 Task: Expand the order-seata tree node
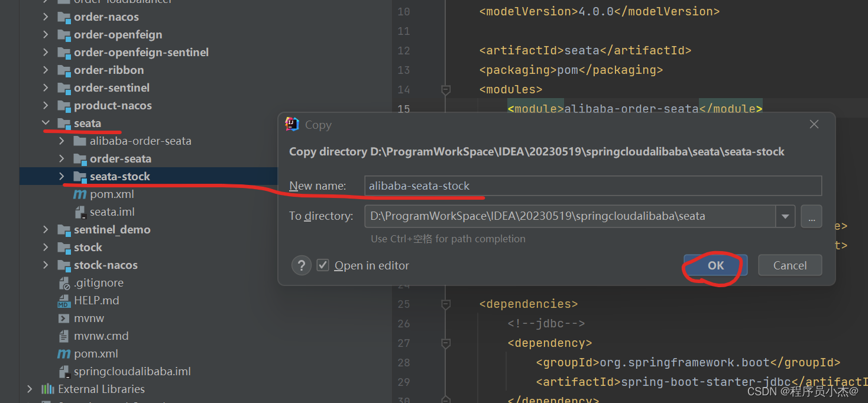pos(61,159)
